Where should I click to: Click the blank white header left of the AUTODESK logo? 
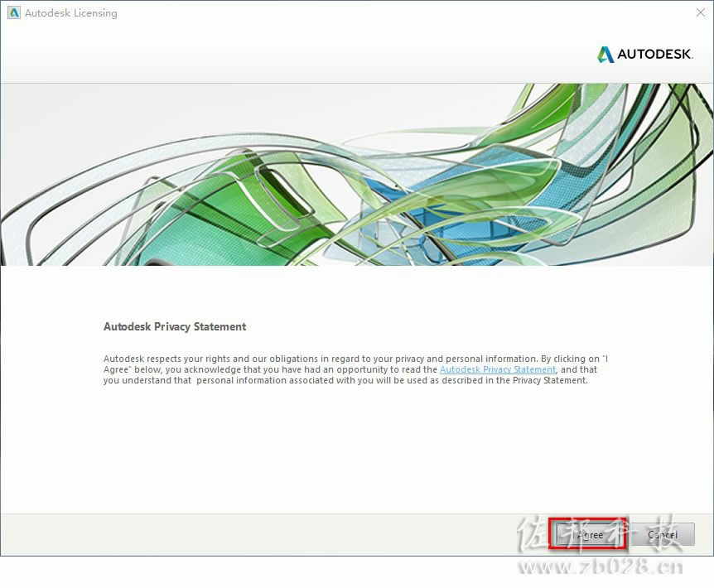[x=296, y=54]
